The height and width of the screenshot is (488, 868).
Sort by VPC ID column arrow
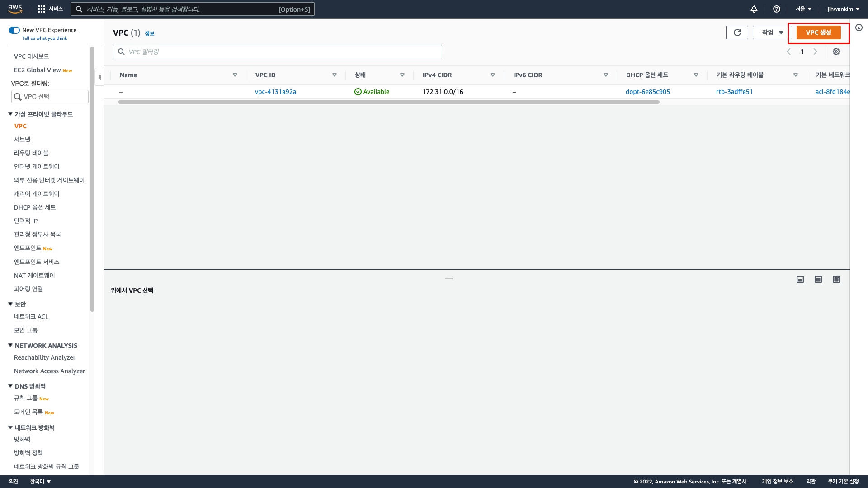click(335, 75)
